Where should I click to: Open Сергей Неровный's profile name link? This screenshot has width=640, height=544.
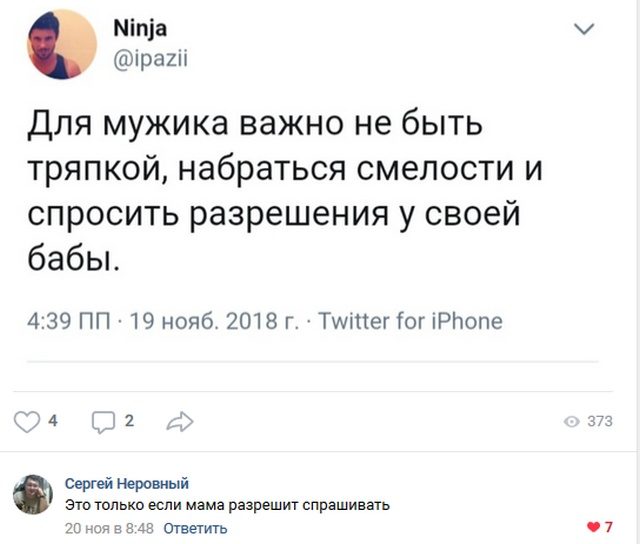click(126, 483)
